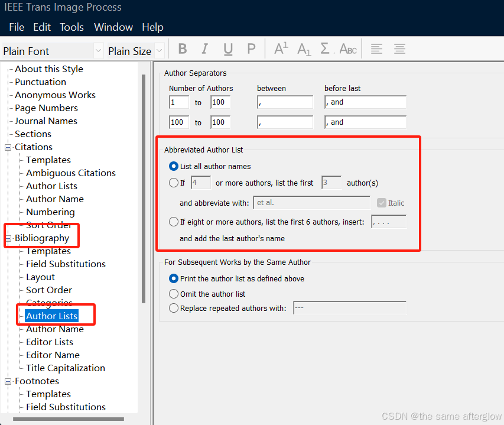The width and height of the screenshot is (504, 425).
Task: Open the Plain Font dropdown
Action: tap(98, 51)
